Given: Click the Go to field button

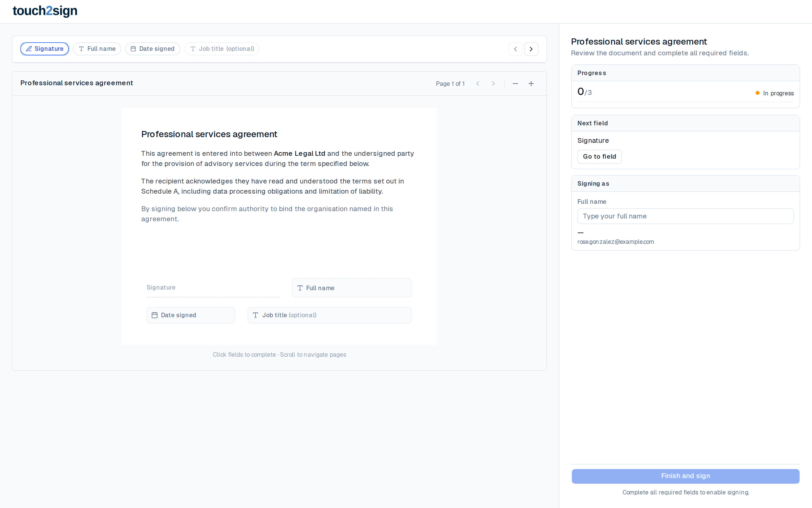Looking at the screenshot, I should pos(599,157).
